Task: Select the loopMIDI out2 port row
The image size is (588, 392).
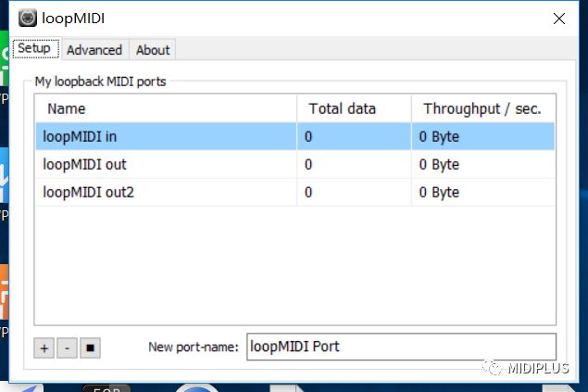Action: [295, 192]
